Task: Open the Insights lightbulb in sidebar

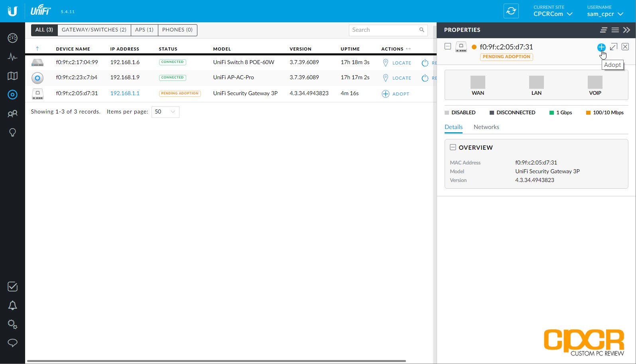Action: point(12,133)
